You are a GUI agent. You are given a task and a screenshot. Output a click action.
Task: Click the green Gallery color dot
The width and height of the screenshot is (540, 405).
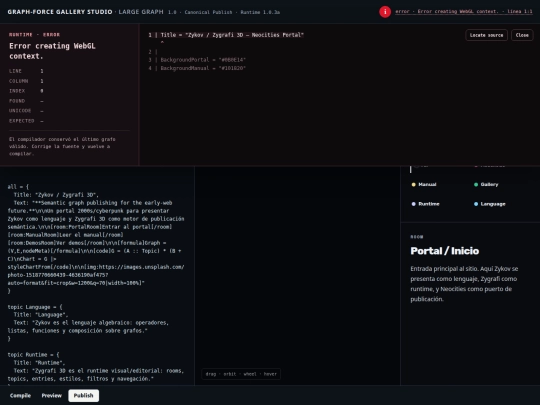(x=476, y=185)
